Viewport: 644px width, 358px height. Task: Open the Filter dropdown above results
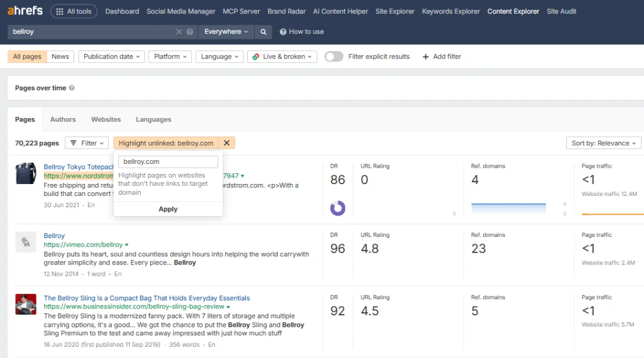tap(87, 143)
